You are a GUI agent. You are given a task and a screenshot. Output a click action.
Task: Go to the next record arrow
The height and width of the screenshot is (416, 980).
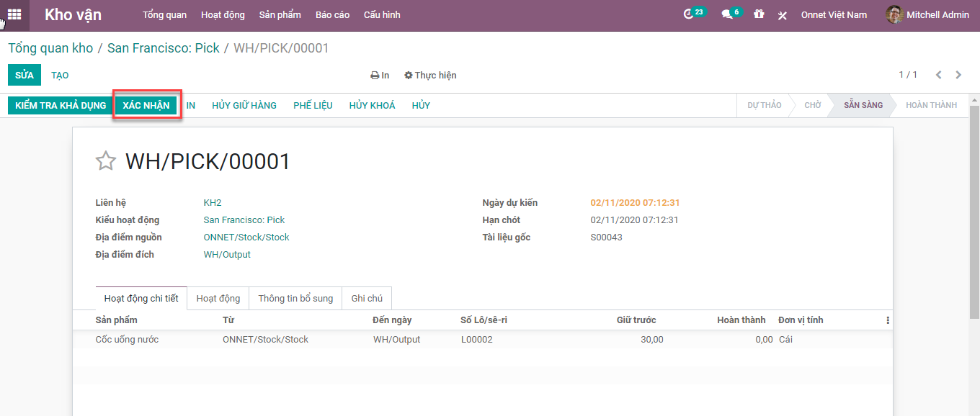pos(958,75)
